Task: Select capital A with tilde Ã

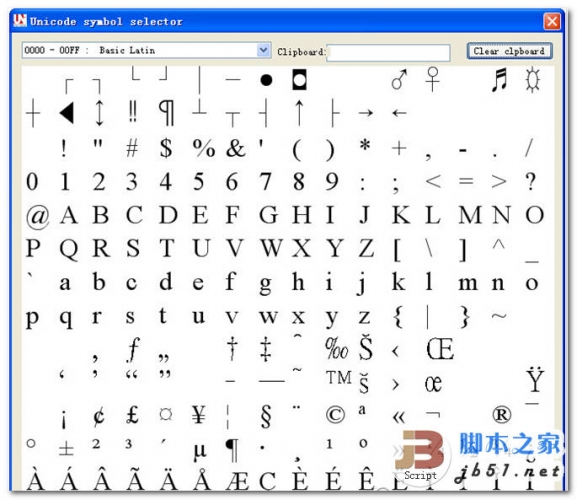Action: click(136, 479)
